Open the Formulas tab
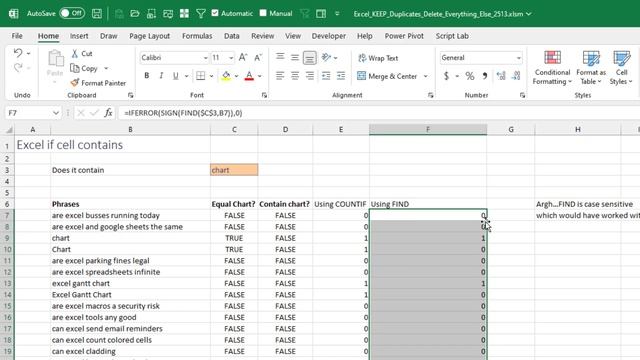The height and width of the screenshot is (360, 640). tap(197, 36)
